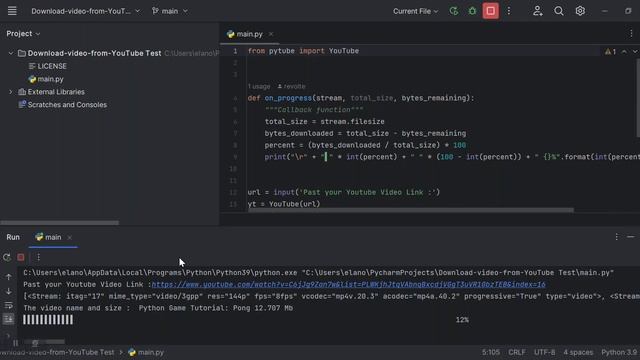Click the author hint above on_progress

coord(291,87)
